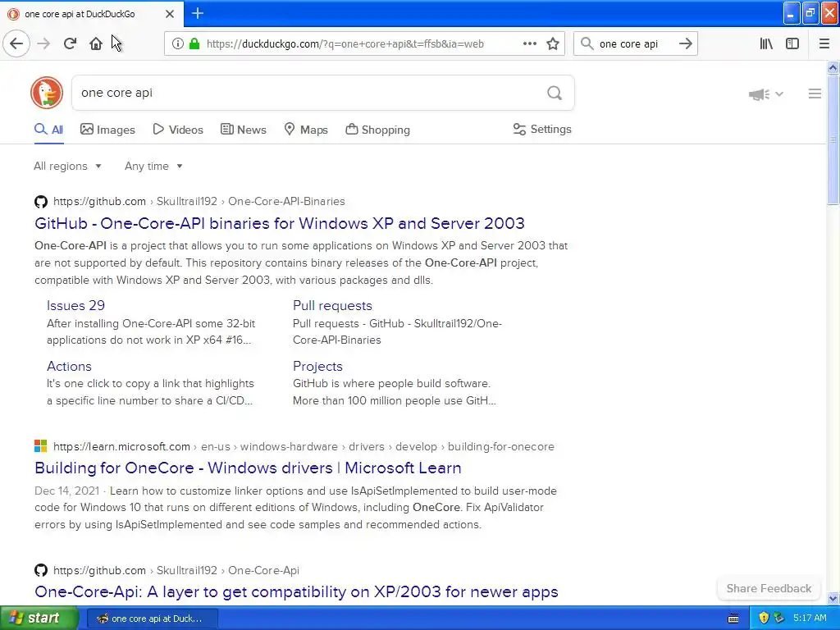Switch to the News tab
The width and height of the screenshot is (840, 630).
click(243, 130)
